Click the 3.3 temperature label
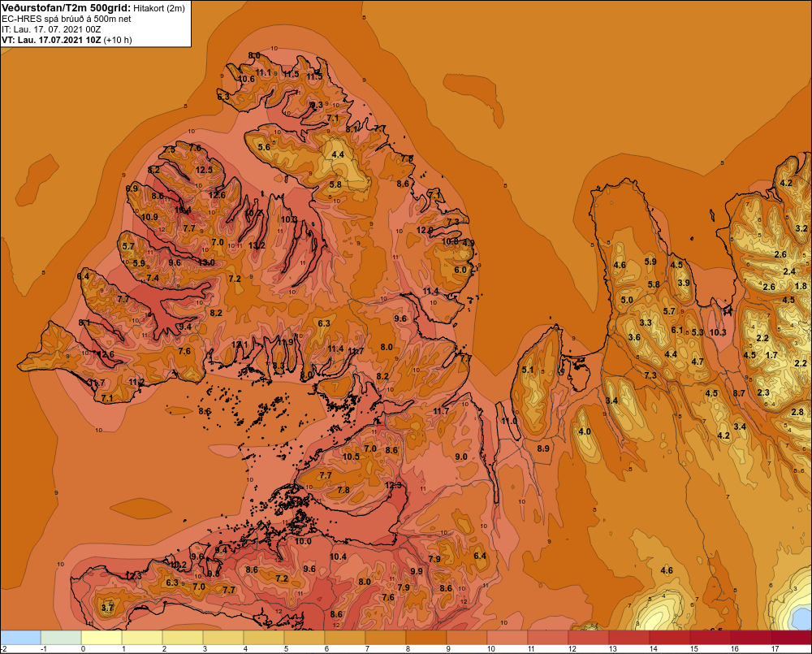 [x=646, y=323]
